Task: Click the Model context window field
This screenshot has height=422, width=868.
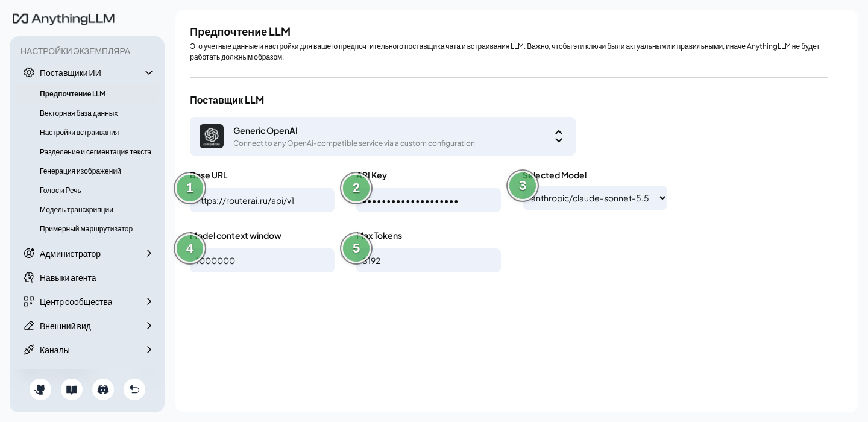Action: click(262, 260)
